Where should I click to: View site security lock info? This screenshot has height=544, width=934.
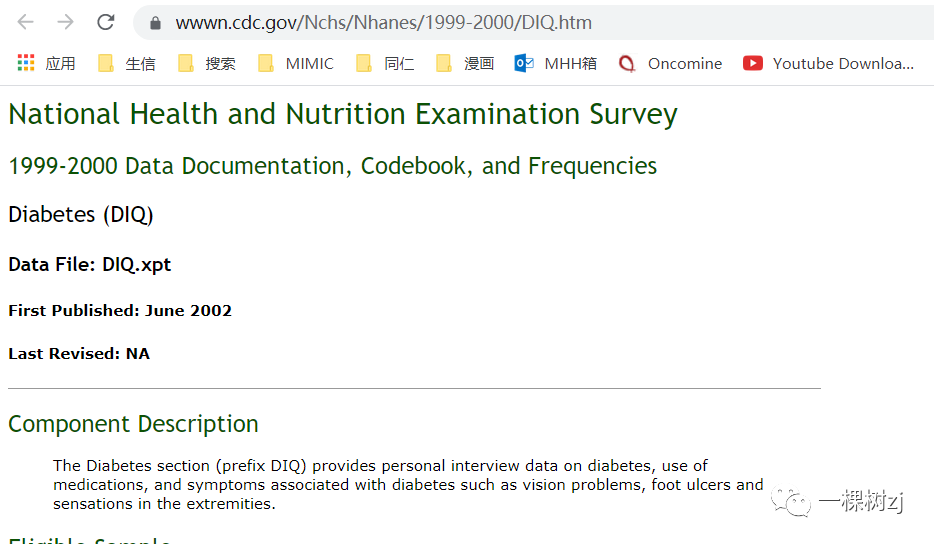pos(155,23)
